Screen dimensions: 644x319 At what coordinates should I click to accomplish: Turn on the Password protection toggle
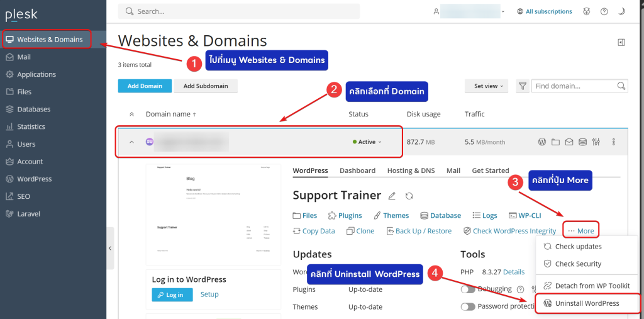(x=468, y=307)
